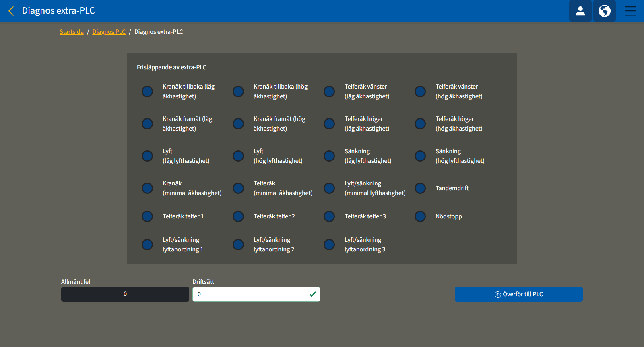The width and height of the screenshot is (644, 347).
Task: Click indicator for Lyft/sänkning lyftanordning 3
Action: point(329,245)
